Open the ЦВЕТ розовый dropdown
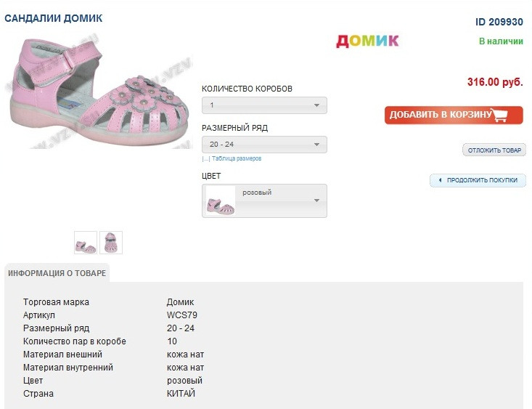532x409 pixels. (264, 201)
